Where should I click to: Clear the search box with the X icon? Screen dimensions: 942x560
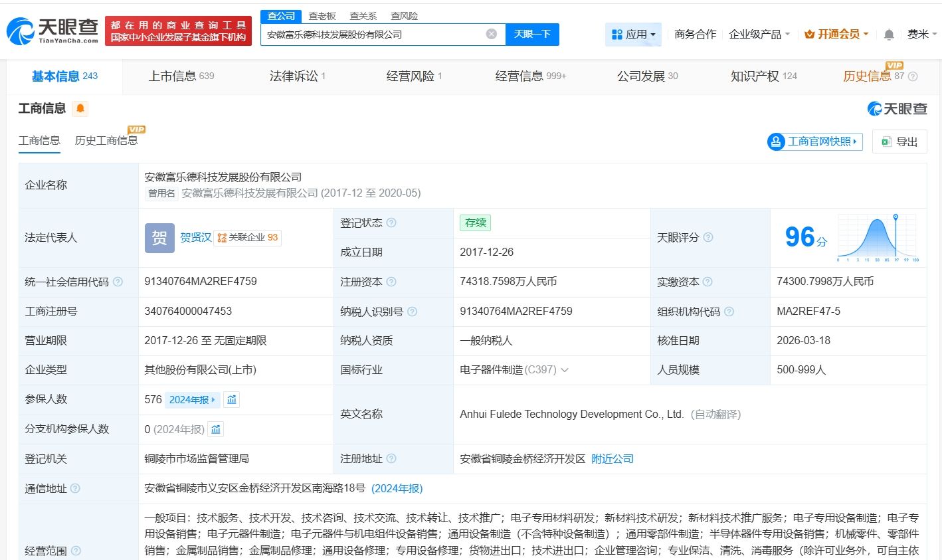pos(491,34)
